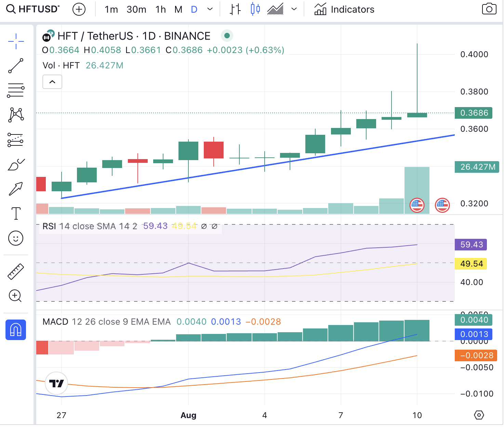Screen dimensions: 504x428
Task: Open chart settings gear icon
Action: click(479, 415)
